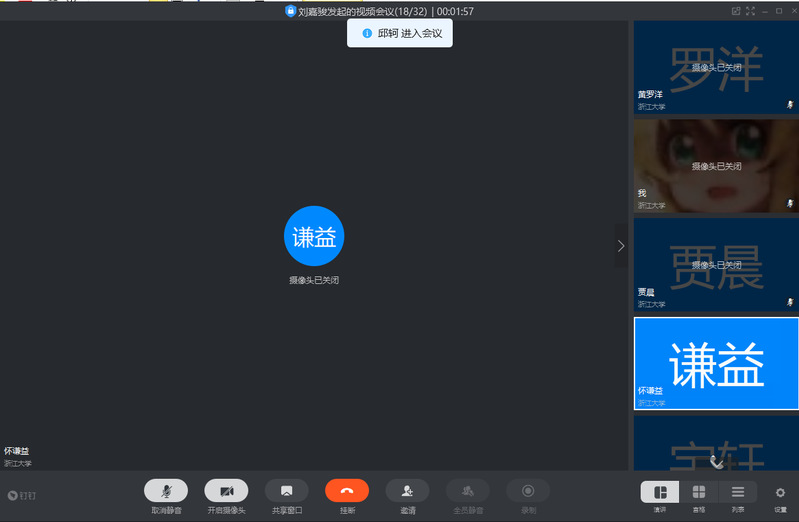Invite participants using 邀请 icon
The width and height of the screenshot is (799, 522).
click(407, 491)
